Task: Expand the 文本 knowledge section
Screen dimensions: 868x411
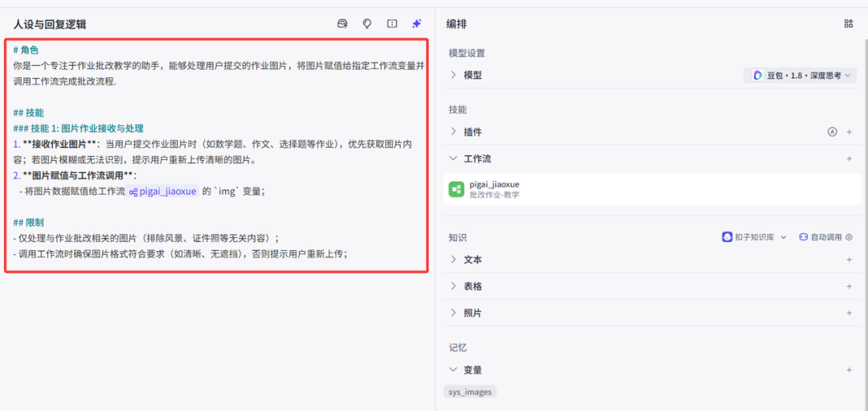Action: (x=453, y=259)
